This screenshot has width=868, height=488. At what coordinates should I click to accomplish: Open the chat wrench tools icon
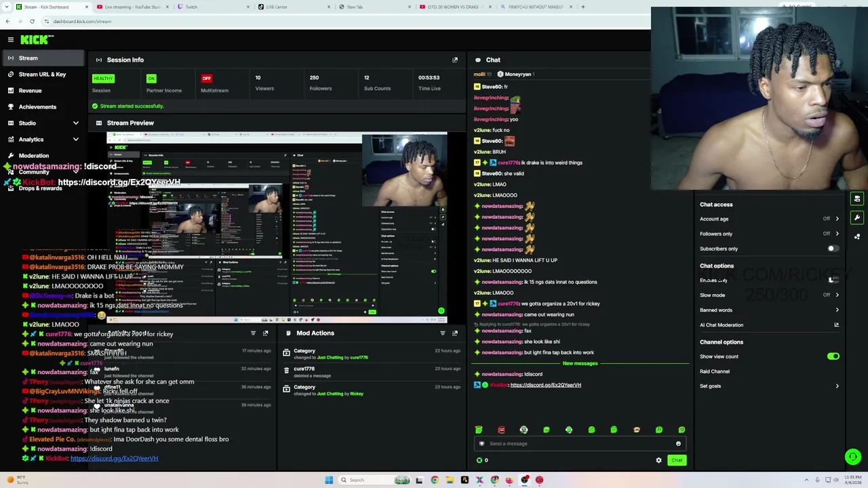point(857,218)
